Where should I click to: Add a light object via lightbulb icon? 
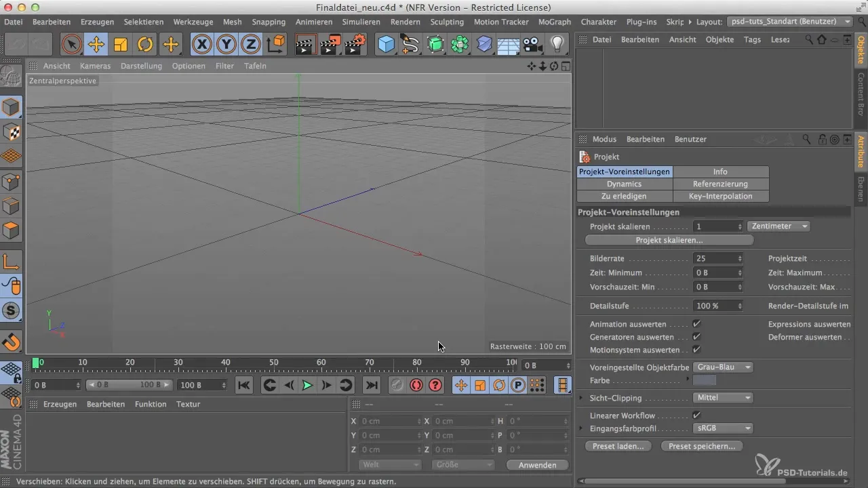557,45
